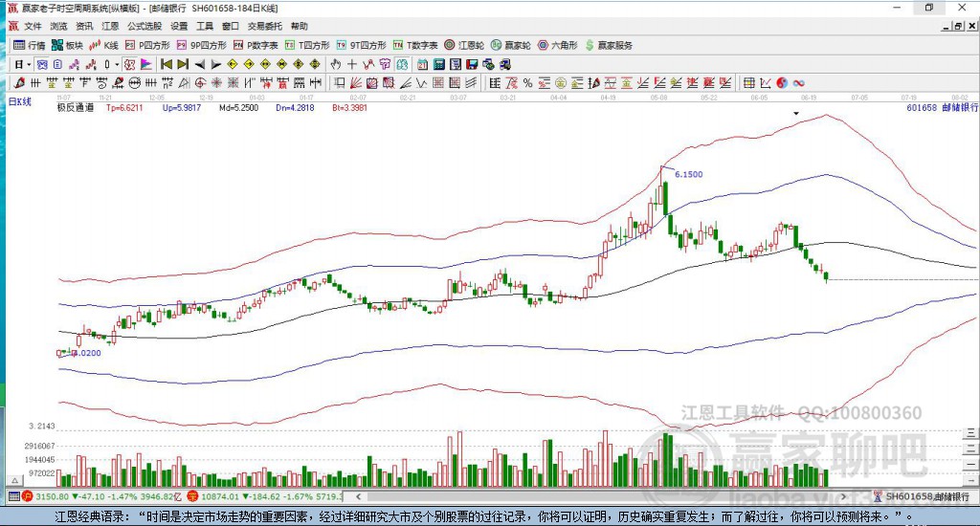Click the red floppy save icon
This screenshot has height=526, width=980.
[472, 64]
